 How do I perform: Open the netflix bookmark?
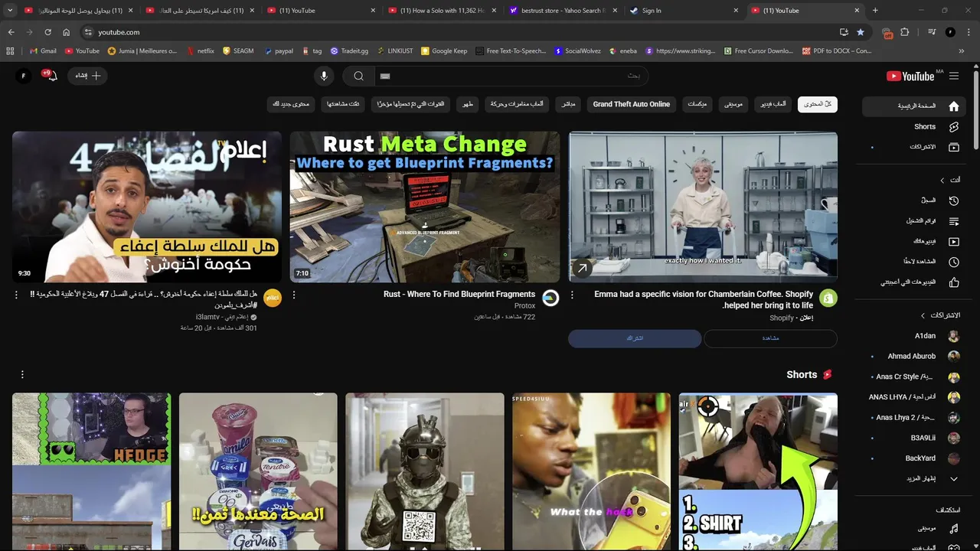click(x=200, y=51)
